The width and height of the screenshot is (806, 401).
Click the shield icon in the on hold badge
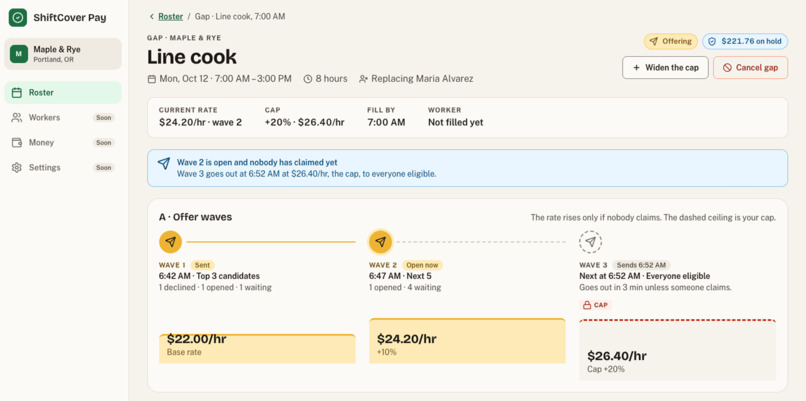[x=712, y=41]
